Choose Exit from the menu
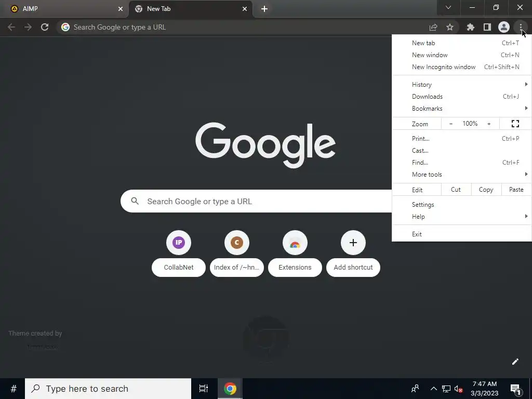This screenshot has height=399, width=532. pos(462,234)
